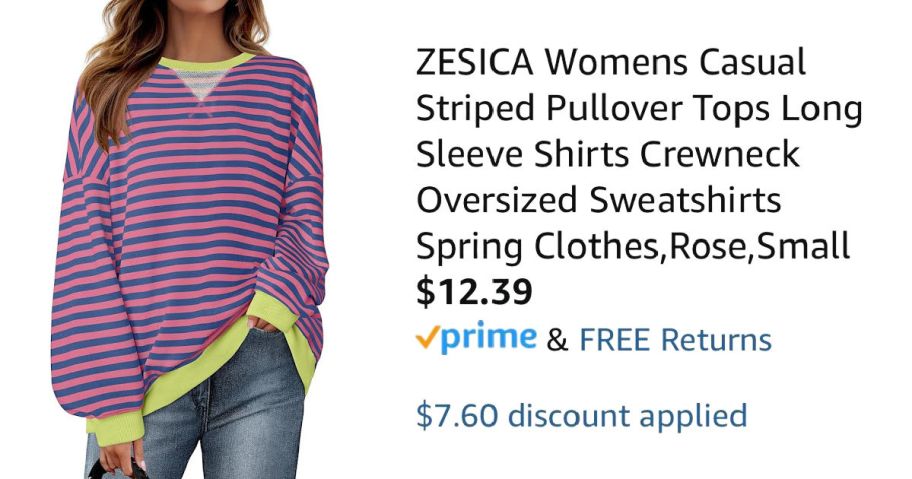Click the $7.60 discount applied text
This screenshot has height=479, width=912.
pyautogui.click(x=582, y=416)
